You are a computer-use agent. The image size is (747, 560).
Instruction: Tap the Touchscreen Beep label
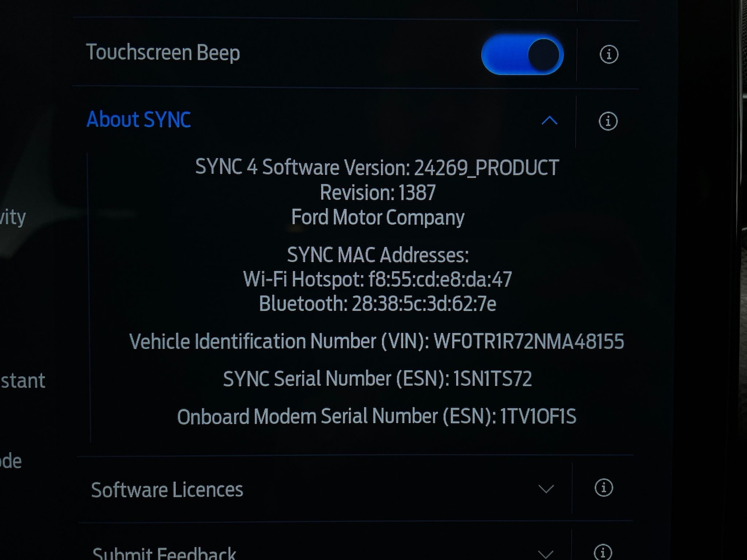pyautogui.click(x=163, y=53)
